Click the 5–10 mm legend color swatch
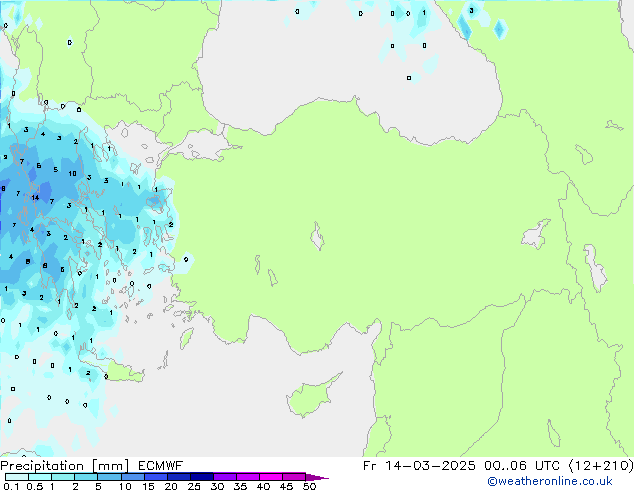 (109, 477)
